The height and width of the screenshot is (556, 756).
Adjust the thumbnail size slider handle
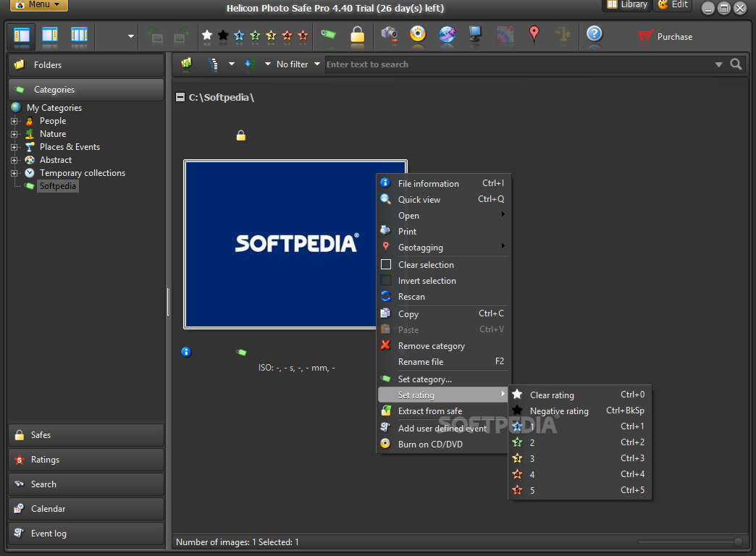pos(738,542)
